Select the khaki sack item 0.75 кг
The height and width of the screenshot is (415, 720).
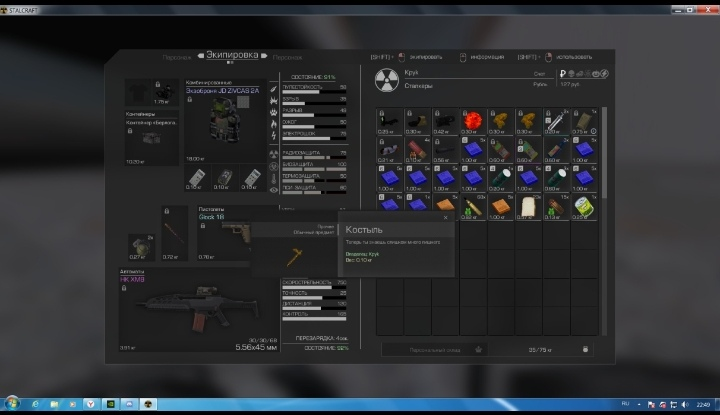point(584,122)
